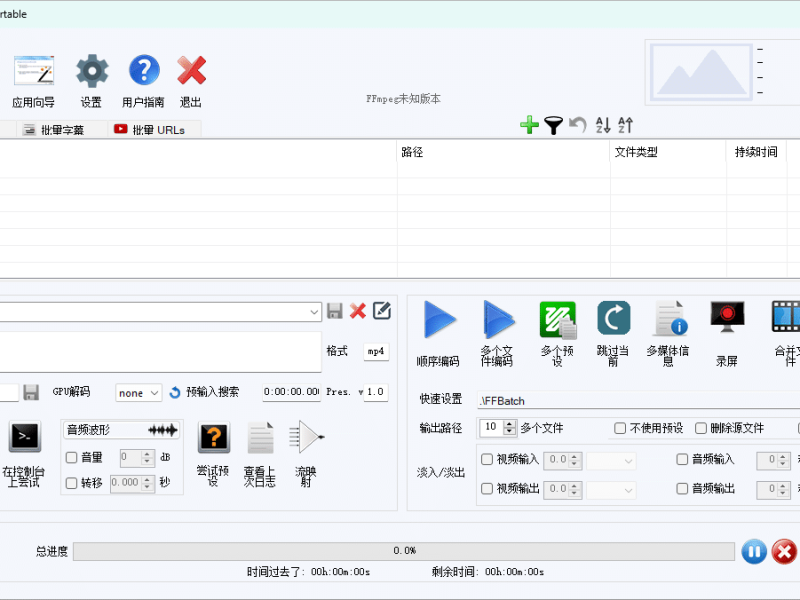Toggle 删除源文件 checkbox
This screenshot has height=600, width=800.
701,428
